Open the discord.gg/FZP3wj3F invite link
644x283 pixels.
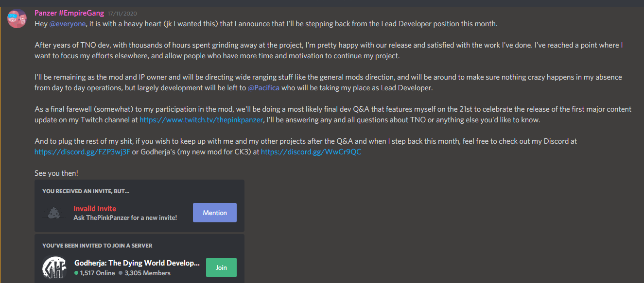[x=82, y=151]
